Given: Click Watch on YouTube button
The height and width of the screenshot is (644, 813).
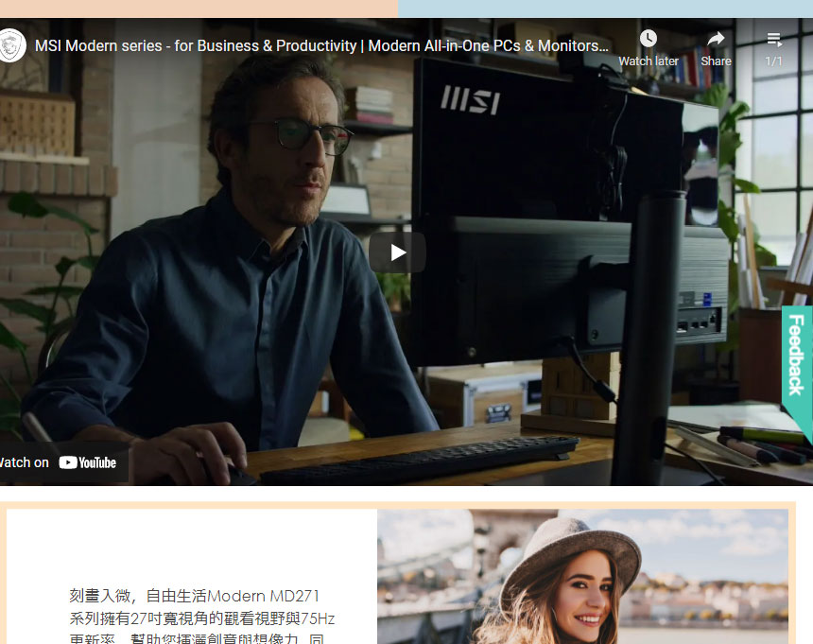Looking at the screenshot, I should tap(63, 462).
